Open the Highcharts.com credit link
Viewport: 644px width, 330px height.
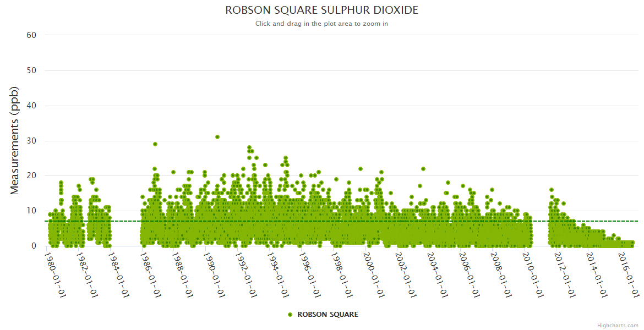pyautogui.click(x=618, y=325)
